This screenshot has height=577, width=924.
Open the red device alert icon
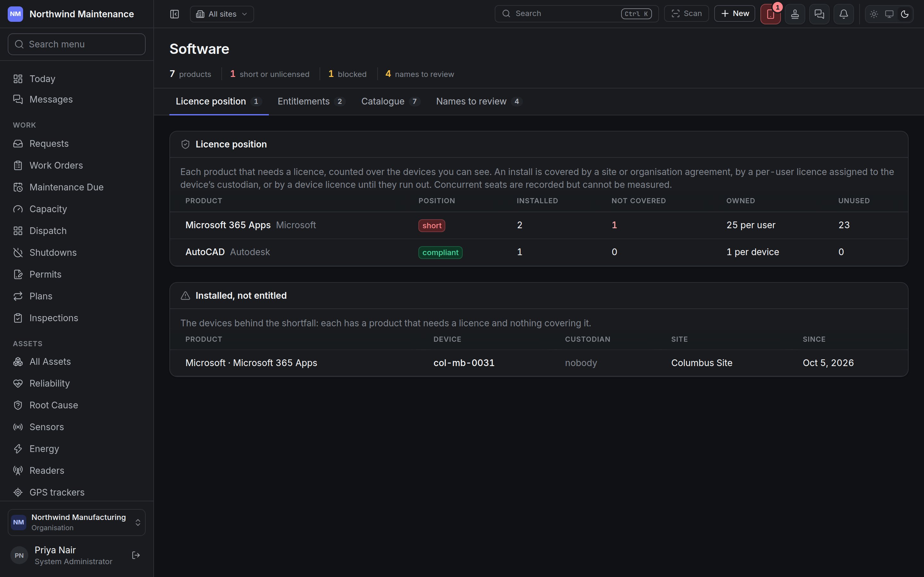tap(771, 14)
